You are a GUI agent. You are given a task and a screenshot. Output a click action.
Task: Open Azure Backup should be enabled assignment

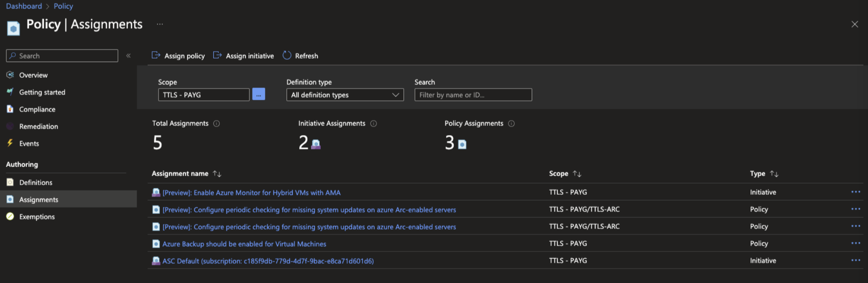[x=244, y=244]
